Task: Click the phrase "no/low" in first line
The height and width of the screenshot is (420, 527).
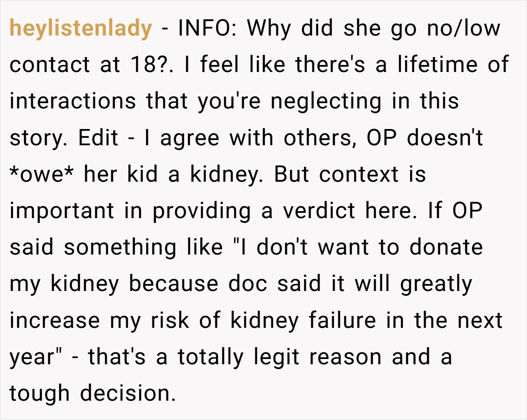Action: tap(462, 29)
